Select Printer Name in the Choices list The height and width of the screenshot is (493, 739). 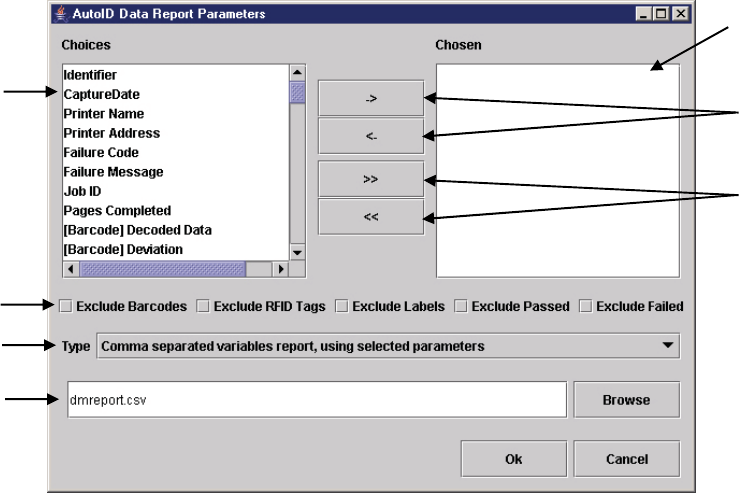[175, 114]
